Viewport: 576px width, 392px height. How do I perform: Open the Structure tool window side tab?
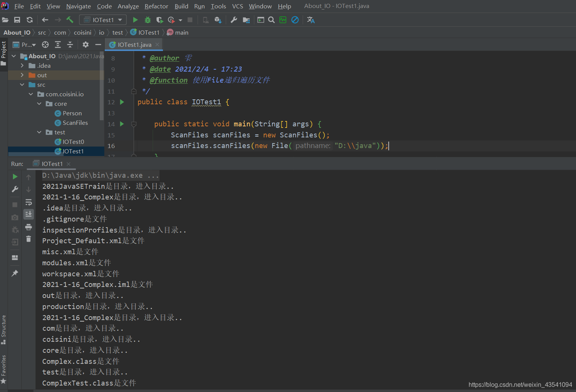pyautogui.click(x=4, y=330)
